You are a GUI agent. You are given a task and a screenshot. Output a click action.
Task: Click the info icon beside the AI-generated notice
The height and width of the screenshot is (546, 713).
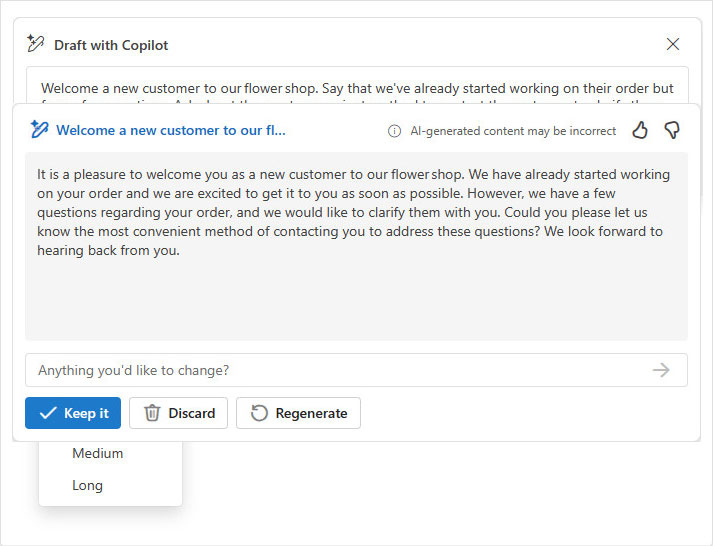[394, 131]
